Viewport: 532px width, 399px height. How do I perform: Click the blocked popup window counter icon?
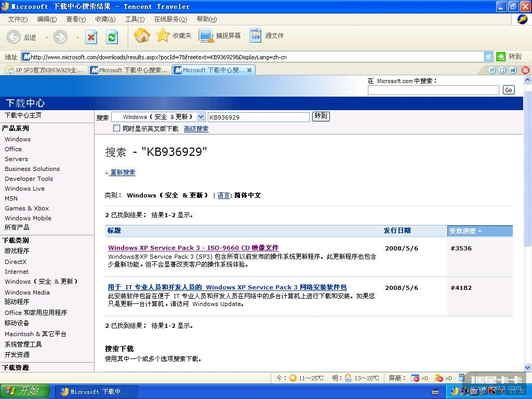click(x=415, y=378)
